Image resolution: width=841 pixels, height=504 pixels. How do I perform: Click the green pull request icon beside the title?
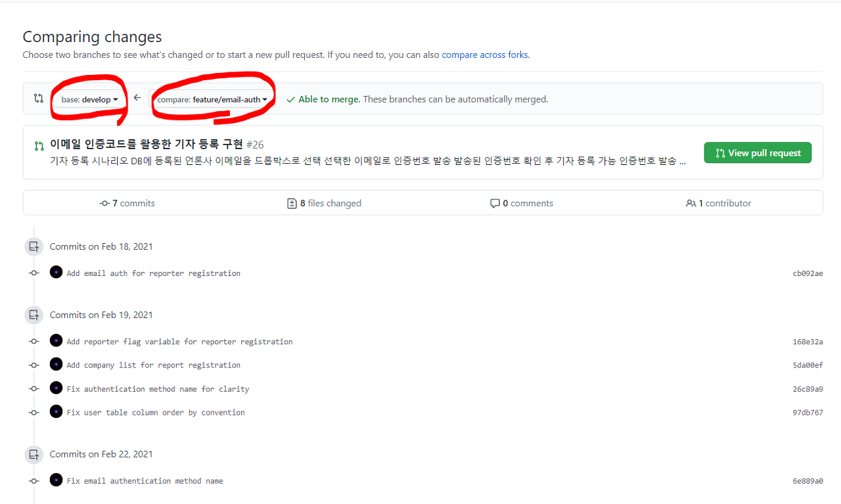tap(39, 146)
